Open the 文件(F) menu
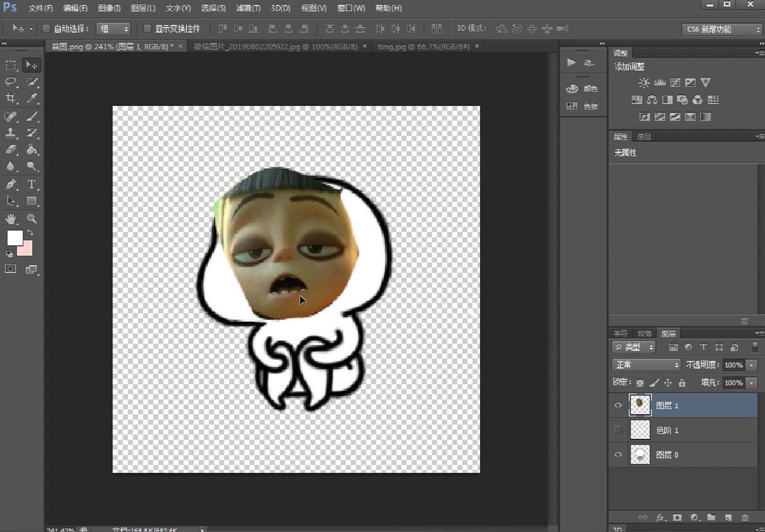Image resolution: width=765 pixels, height=532 pixels. (x=41, y=8)
